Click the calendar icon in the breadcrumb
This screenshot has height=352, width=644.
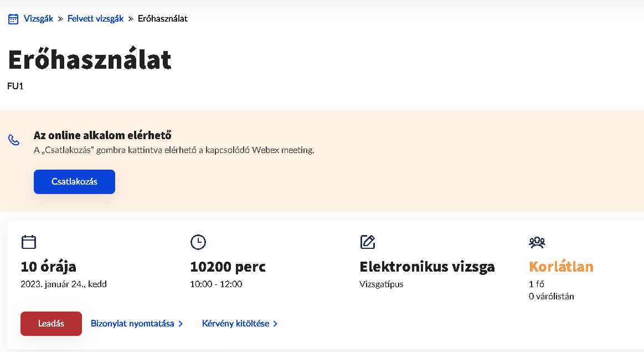[x=13, y=19]
